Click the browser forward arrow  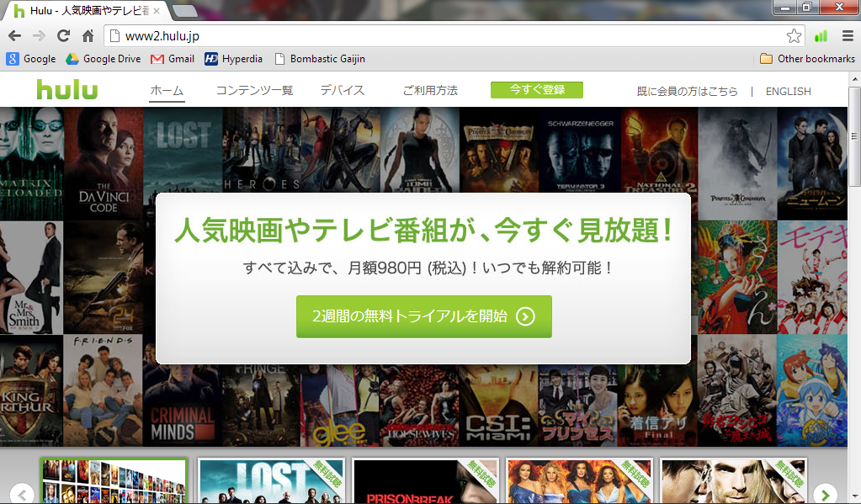(39, 36)
